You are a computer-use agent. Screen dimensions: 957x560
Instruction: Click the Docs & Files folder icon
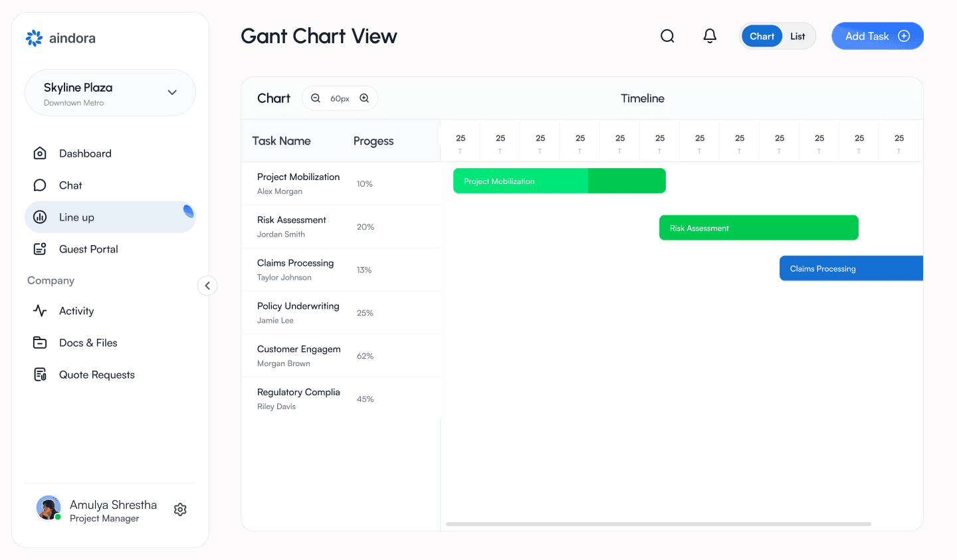click(x=40, y=343)
